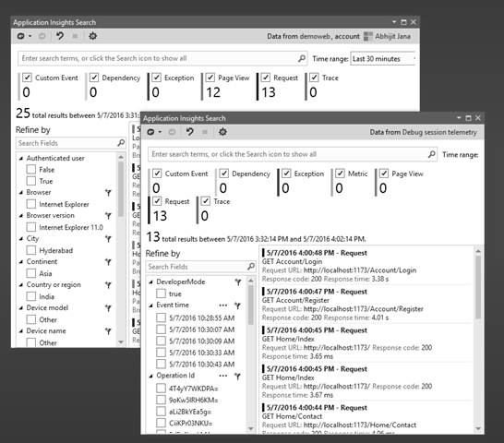Open window options arrow in back window title bar
This screenshot has height=443, width=504.
[394, 22]
